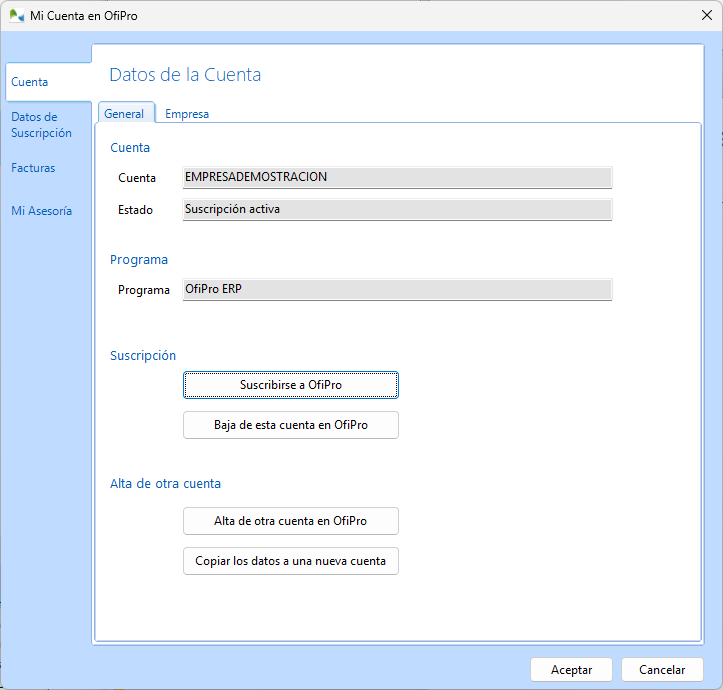Click the OfiPro app icon in title bar
Screen dimensions: 723x690
[16, 15]
